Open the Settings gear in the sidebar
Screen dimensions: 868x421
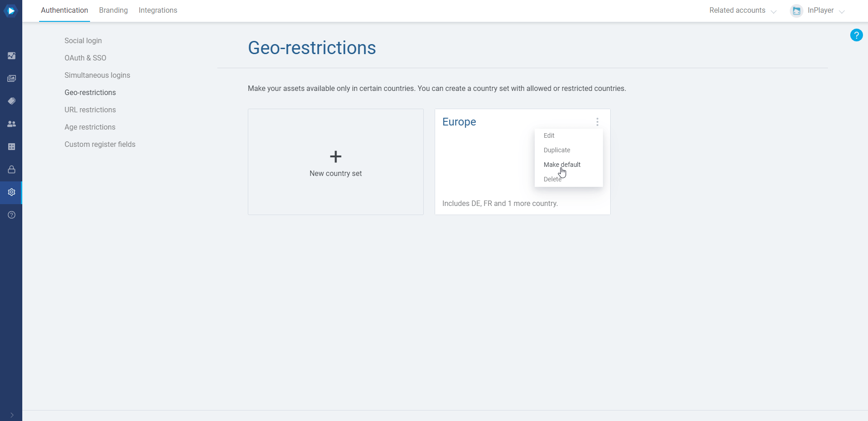(x=11, y=192)
